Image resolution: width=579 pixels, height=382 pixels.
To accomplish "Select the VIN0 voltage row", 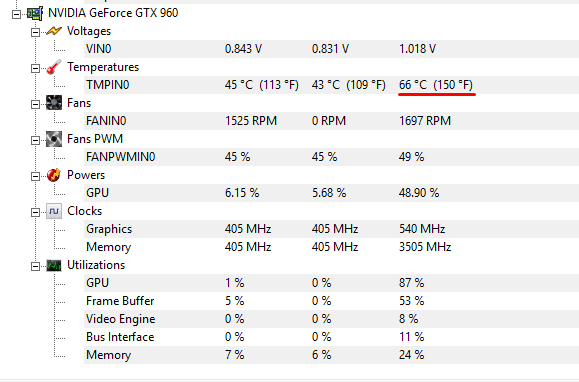I will [x=331, y=49].
